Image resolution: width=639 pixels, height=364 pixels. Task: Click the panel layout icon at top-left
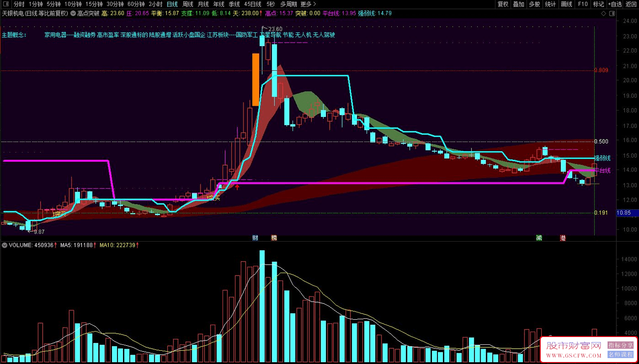(x=5, y=4)
